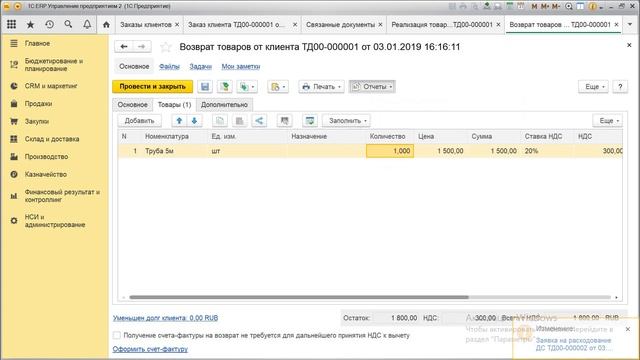The width and height of the screenshot is (640, 360).
Task: Select the Товары (1) tab
Action: [174, 104]
